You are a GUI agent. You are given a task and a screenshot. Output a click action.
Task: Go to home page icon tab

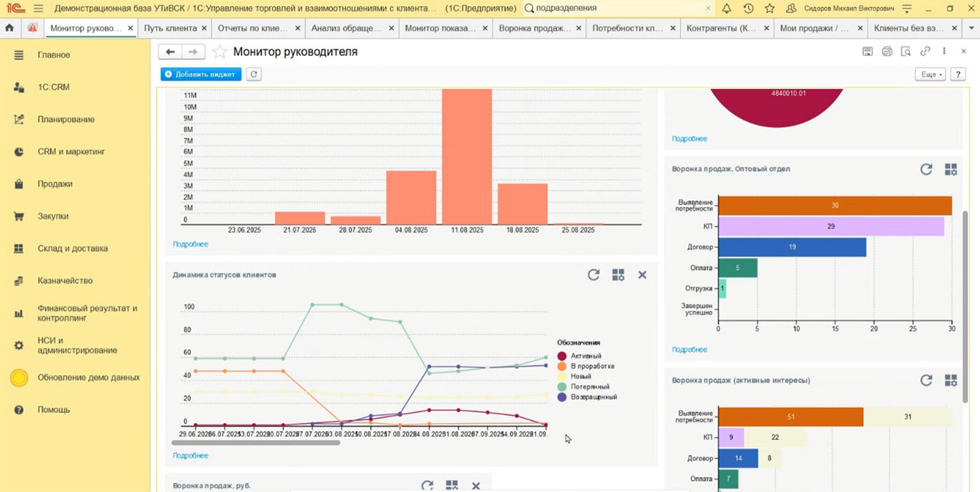pos(10,28)
